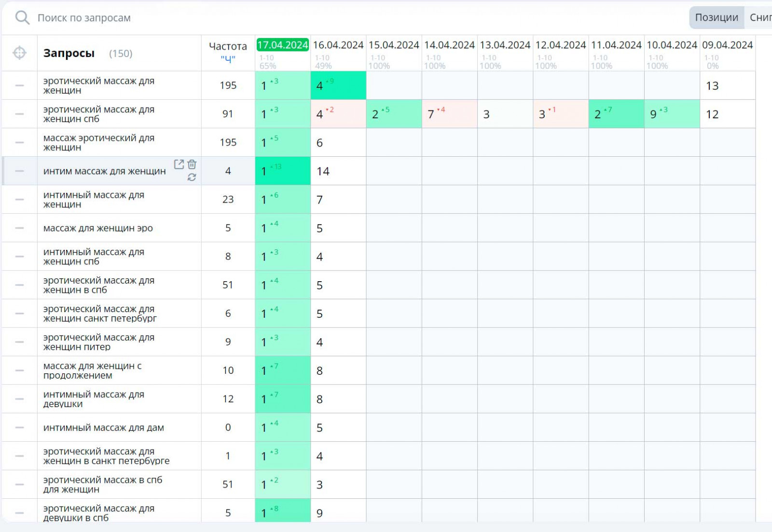
Task: Click the "Ч" frequency type link
Action: tap(228, 59)
